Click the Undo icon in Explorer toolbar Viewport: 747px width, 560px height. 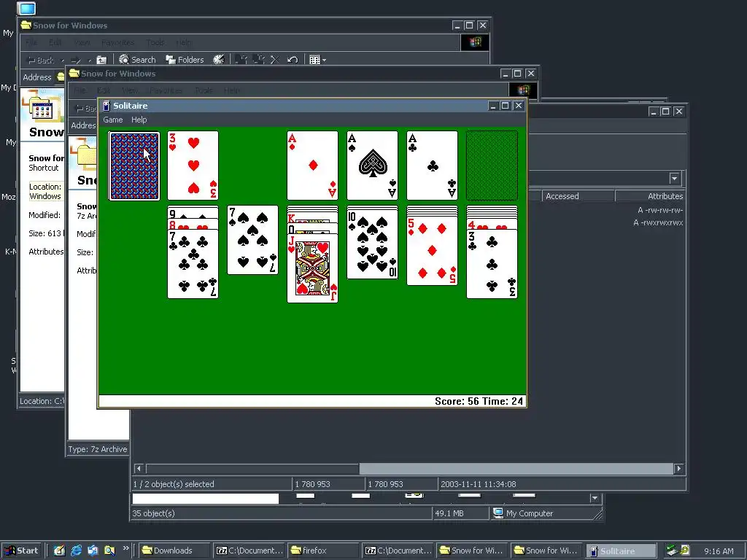(x=293, y=60)
